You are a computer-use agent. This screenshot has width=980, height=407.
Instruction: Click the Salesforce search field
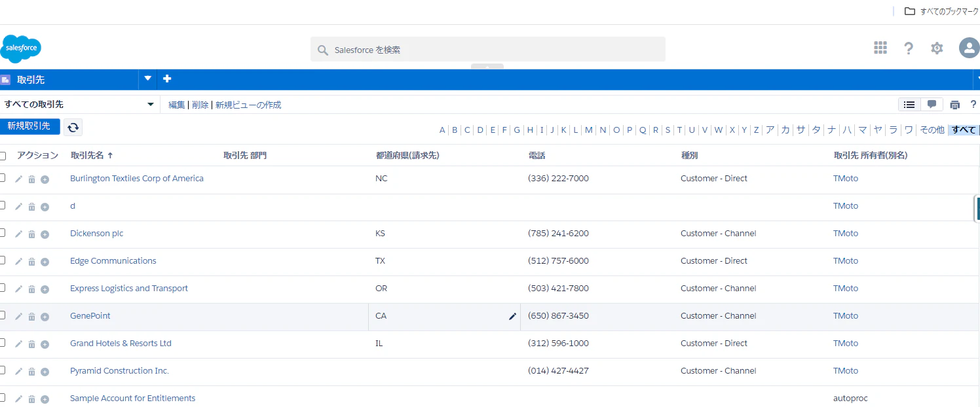[x=487, y=49]
